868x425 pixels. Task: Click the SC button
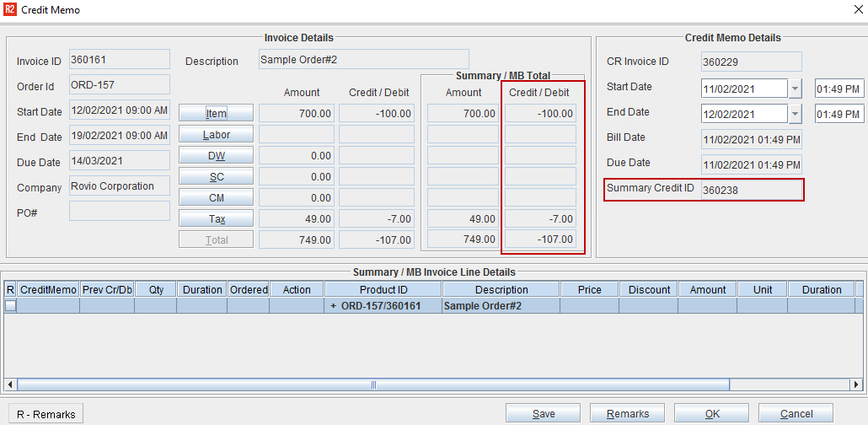pyautogui.click(x=216, y=177)
